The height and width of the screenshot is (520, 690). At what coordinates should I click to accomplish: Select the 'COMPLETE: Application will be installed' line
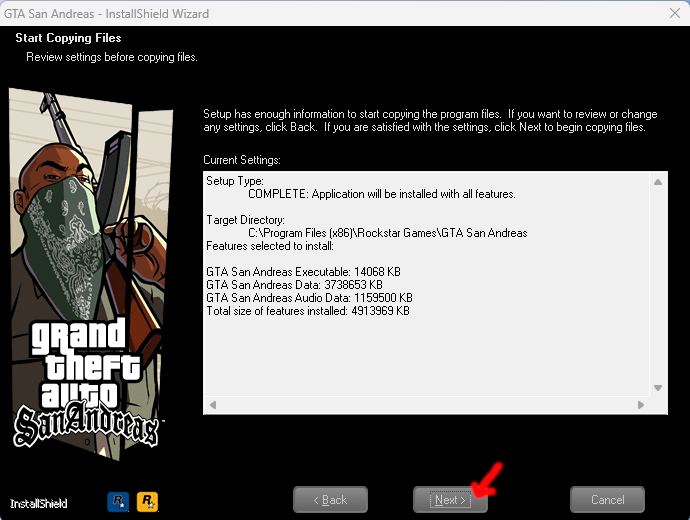[382, 194]
